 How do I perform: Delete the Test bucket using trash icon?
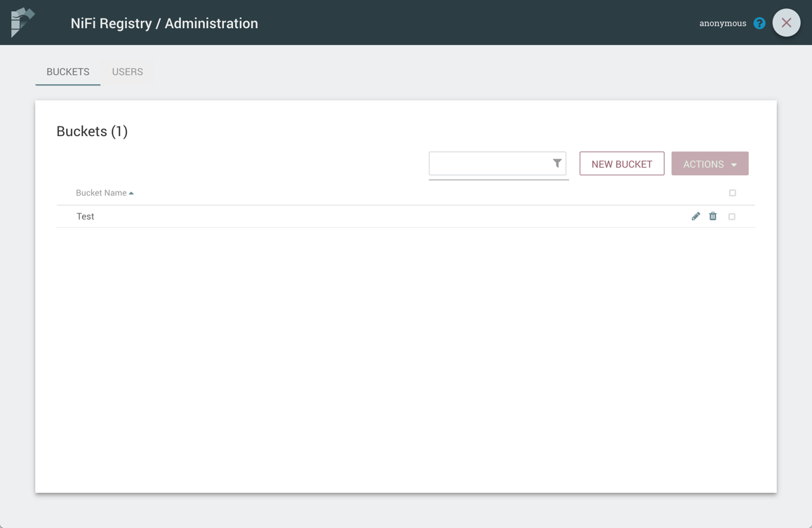pos(712,217)
